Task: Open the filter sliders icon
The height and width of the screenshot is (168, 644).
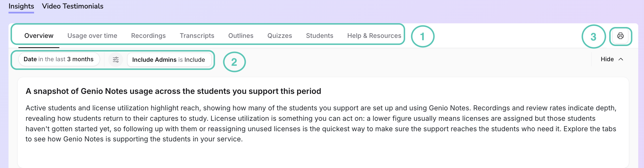Action: 116,60
